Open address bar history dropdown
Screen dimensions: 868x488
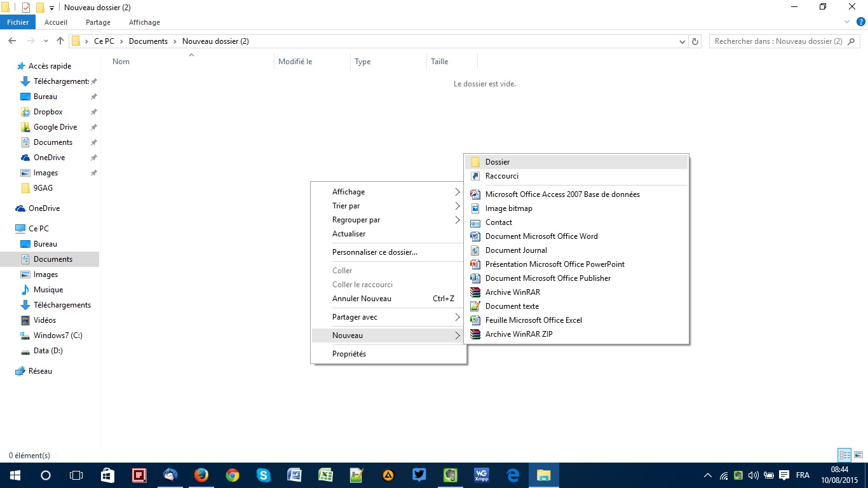[682, 41]
